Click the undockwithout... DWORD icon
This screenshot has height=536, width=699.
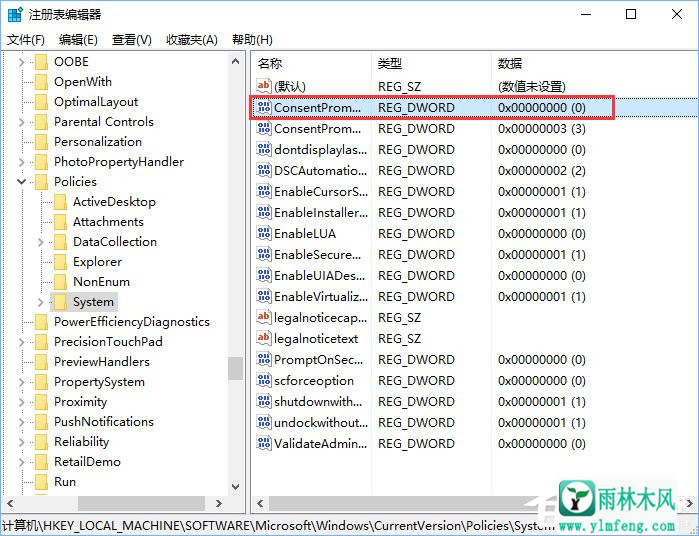[x=263, y=422]
